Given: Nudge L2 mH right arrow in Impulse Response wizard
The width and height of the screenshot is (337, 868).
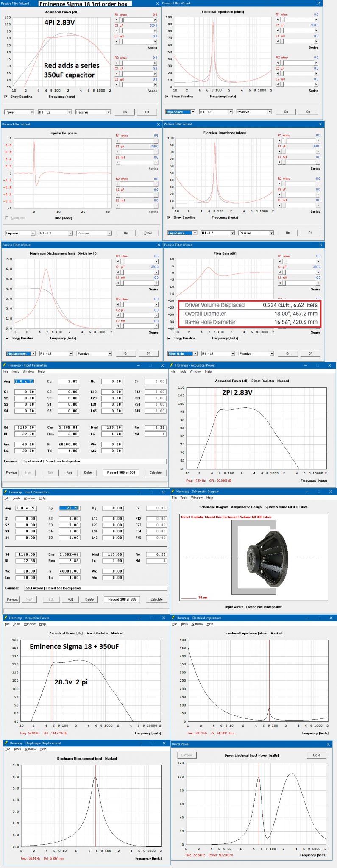Looking at the screenshot, I should pos(156,206).
